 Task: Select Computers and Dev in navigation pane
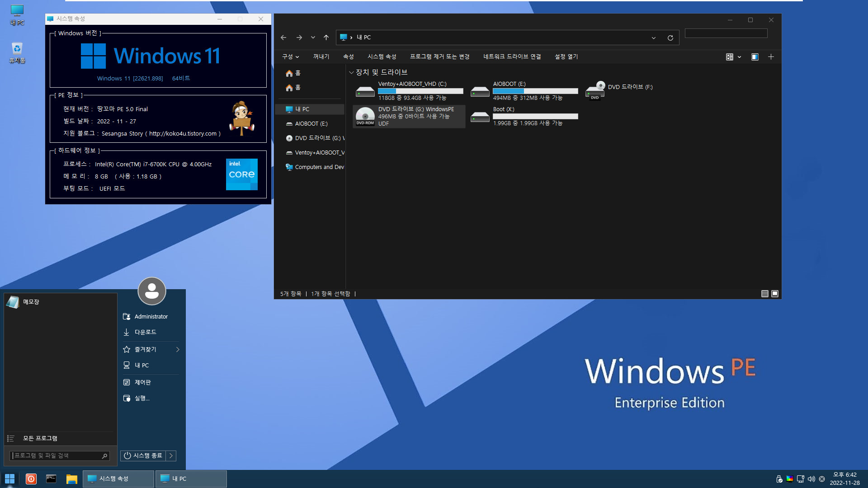311,167
